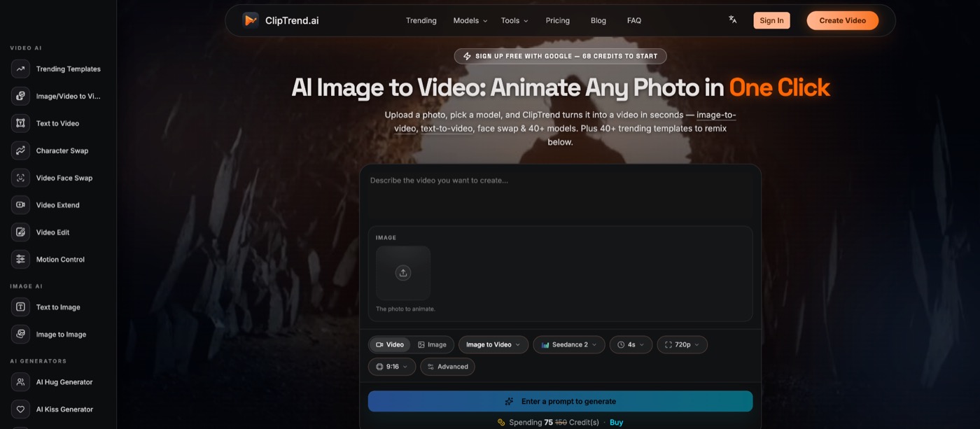The image size is (980, 429).
Task: Select Video Extend sidebar icon
Action: click(20, 205)
